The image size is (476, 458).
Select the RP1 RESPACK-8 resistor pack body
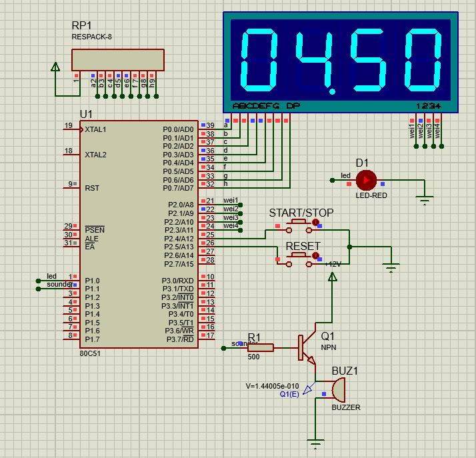(118, 60)
